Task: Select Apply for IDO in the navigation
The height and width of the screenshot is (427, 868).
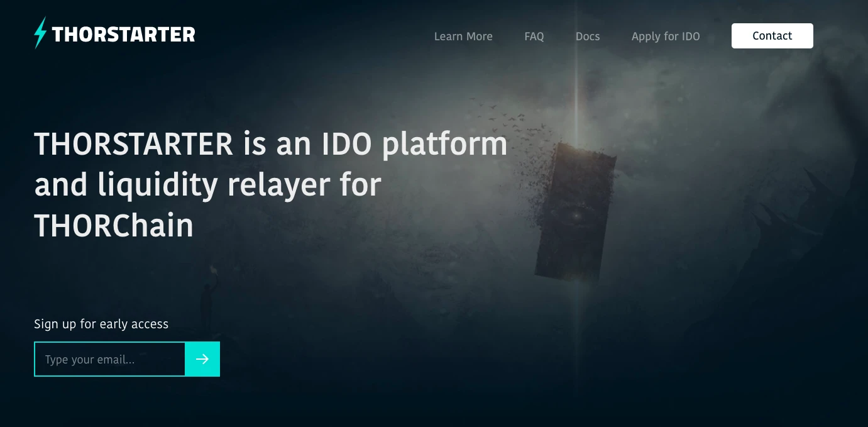Action: pyautogui.click(x=666, y=36)
